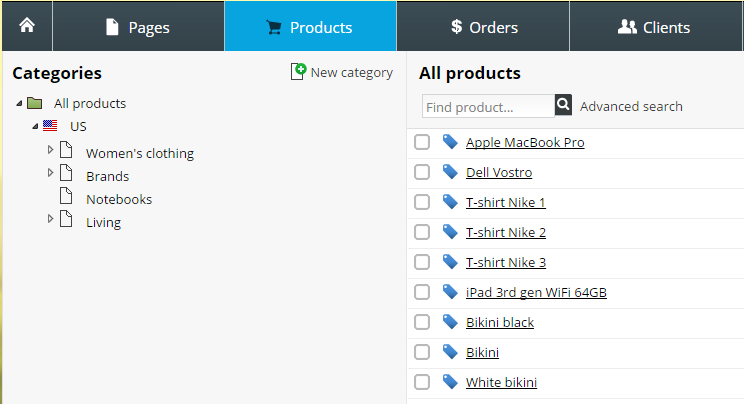Image resolution: width=744 pixels, height=404 pixels.
Task: Open Advanced search link
Action: pos(631,106)
